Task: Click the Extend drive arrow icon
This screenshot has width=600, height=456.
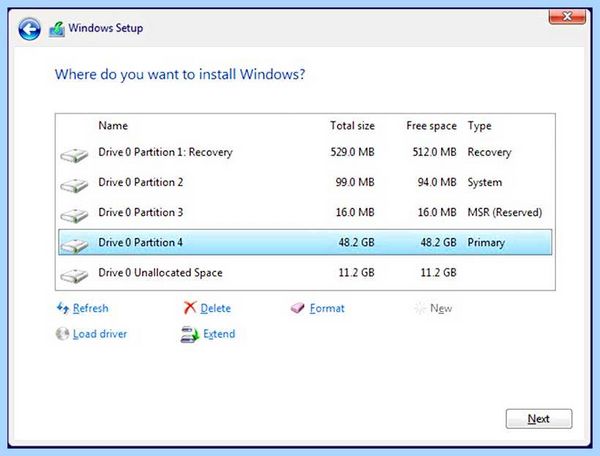Action: (190, 334)
